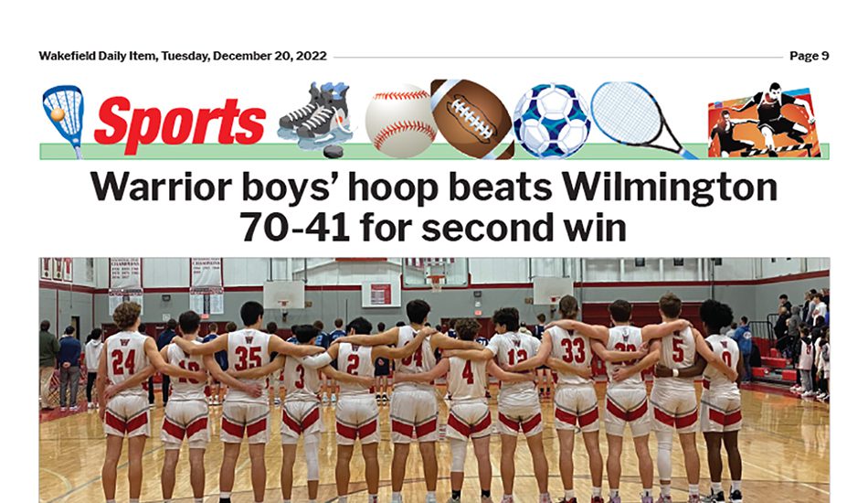The image size is (868, 503).
Task: Open the Warrior boys' hoop headline
Action: [x=434, y=207]
